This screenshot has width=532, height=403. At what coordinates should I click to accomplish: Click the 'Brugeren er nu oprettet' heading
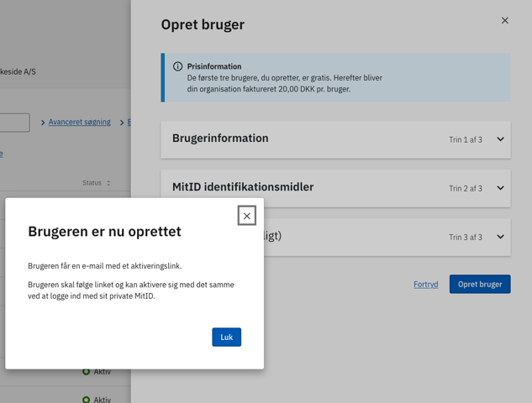[104, 232]
